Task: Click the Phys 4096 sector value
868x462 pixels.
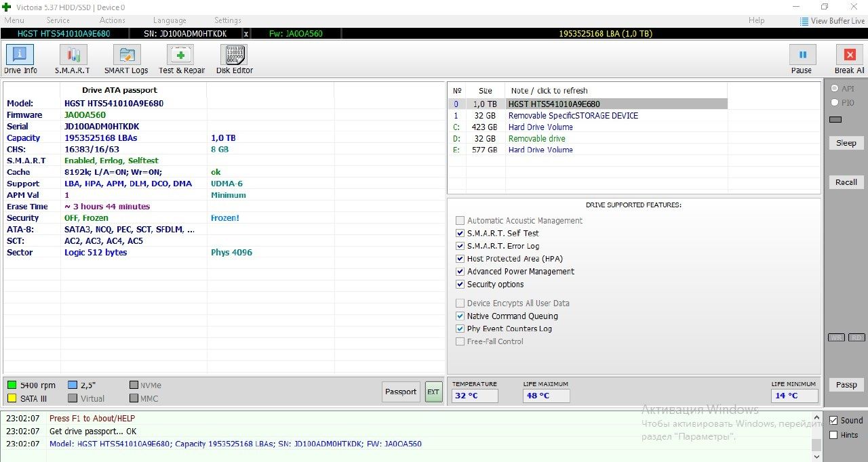Action: tap(231, 253)
